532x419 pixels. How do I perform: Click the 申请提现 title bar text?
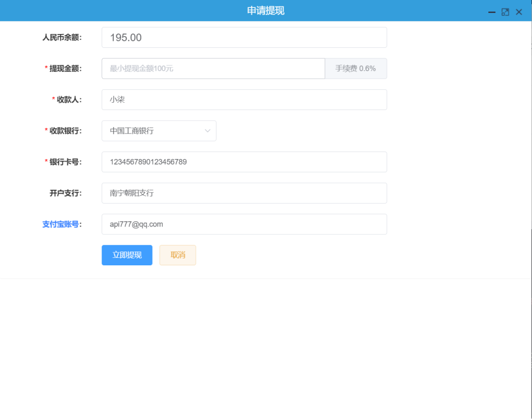(266, 11)
